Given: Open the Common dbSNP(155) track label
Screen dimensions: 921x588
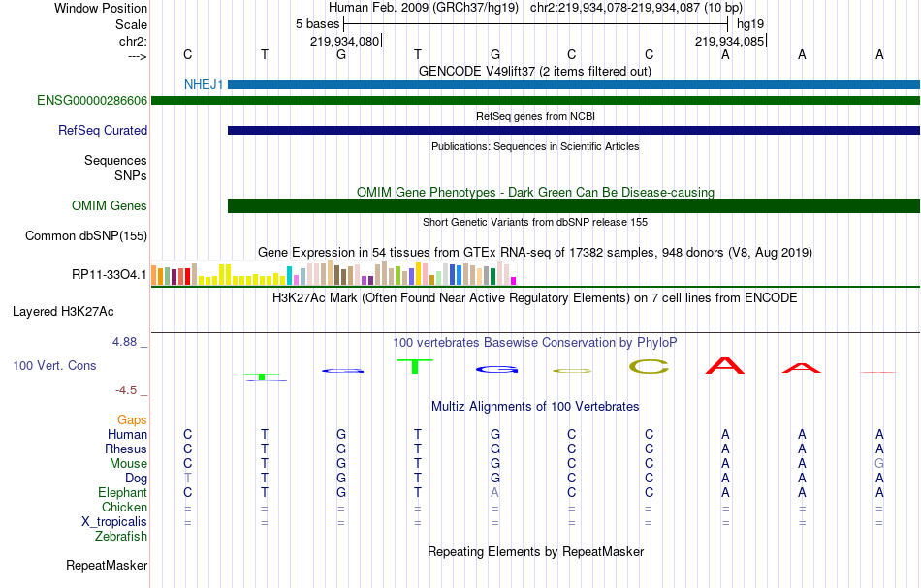Looking at the screenshot, I should point(86,236).
